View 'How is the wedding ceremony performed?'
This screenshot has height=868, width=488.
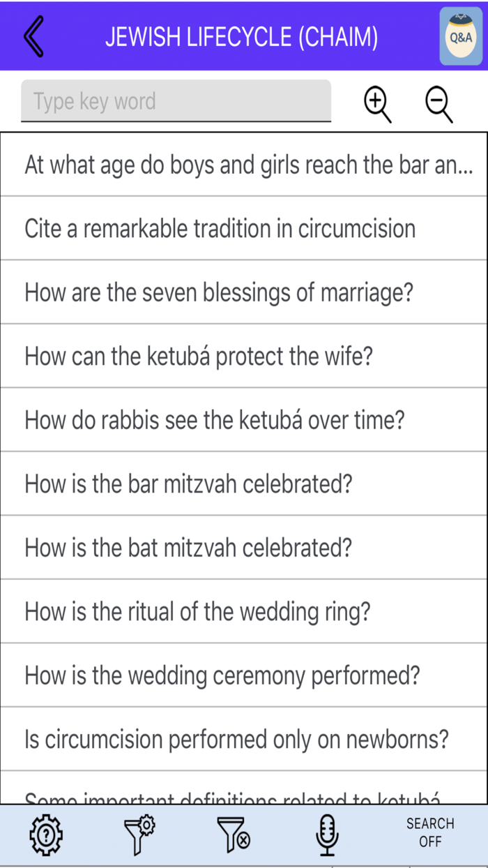(x=244, y=675)
